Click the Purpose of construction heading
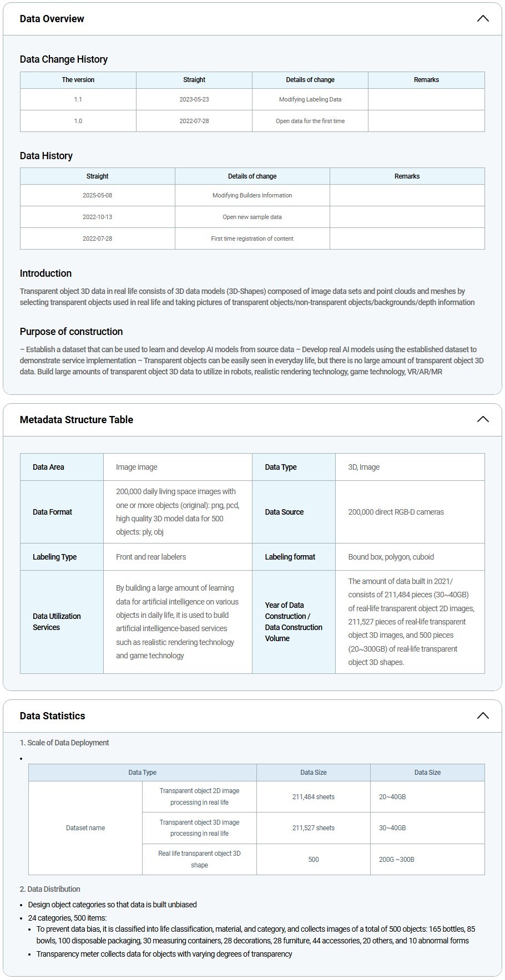The image size is (505, 980). 72,332
